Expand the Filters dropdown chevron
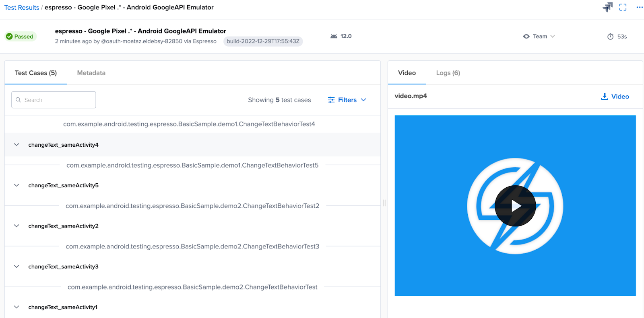Image resolution: width=644 pixels, height=318 pixels. click(x=363, y=100)
